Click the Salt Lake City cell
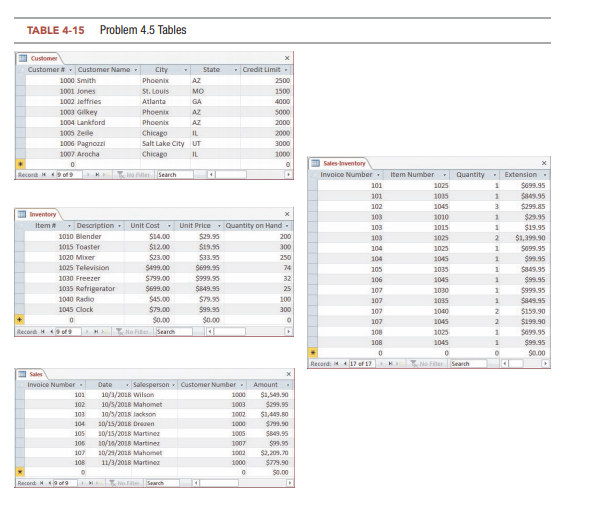 coord(165,144)
